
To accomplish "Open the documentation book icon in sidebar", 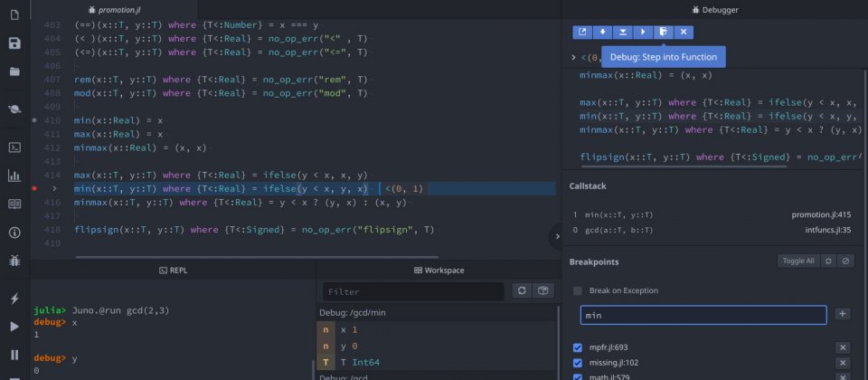I will pyautogui.click(x=14, y=204).
